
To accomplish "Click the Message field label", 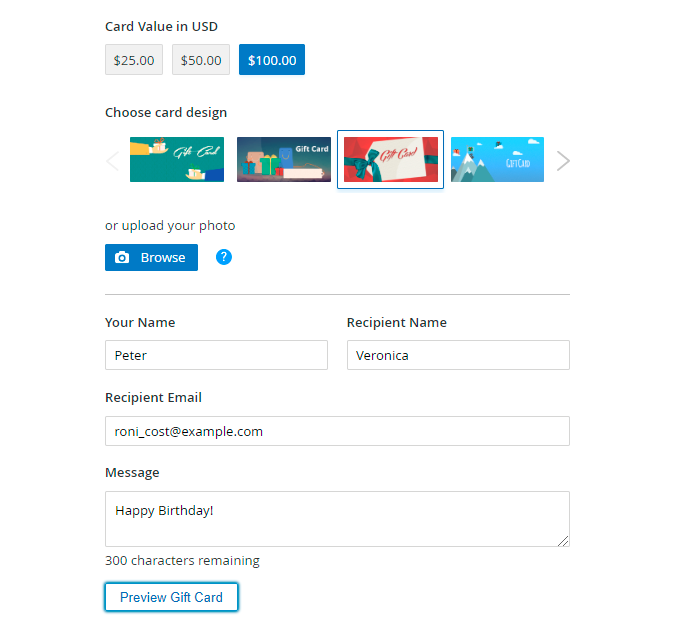I will 132,472.
